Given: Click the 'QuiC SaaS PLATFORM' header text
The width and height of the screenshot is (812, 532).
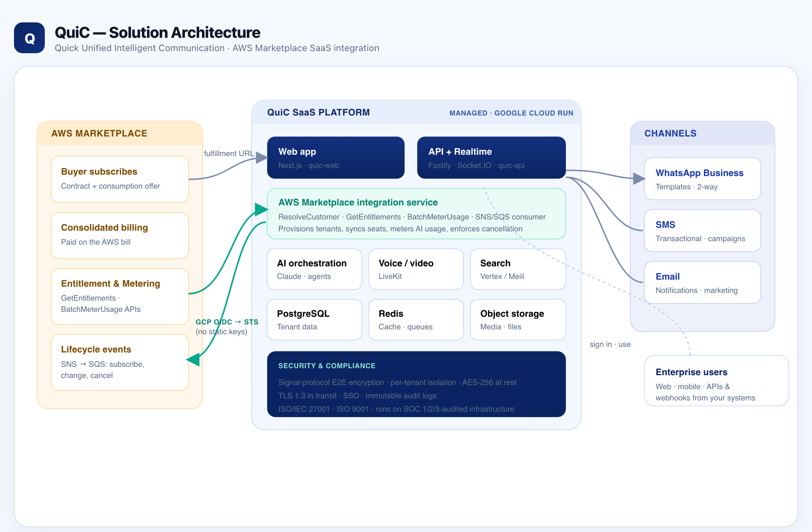Looking at the screenshot, I should (x=318, y=112).
